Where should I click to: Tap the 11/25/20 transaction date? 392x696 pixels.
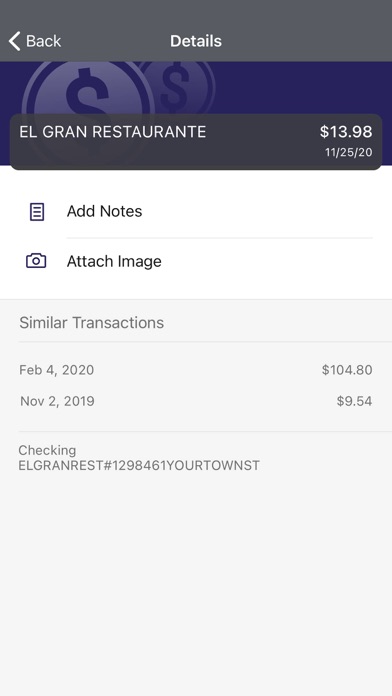point(348,153)
